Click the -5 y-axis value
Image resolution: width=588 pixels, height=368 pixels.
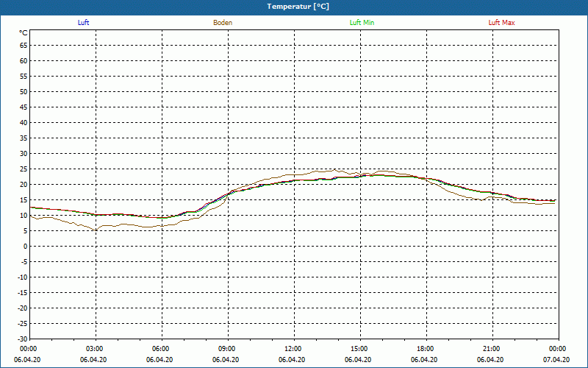pos(24,262)
